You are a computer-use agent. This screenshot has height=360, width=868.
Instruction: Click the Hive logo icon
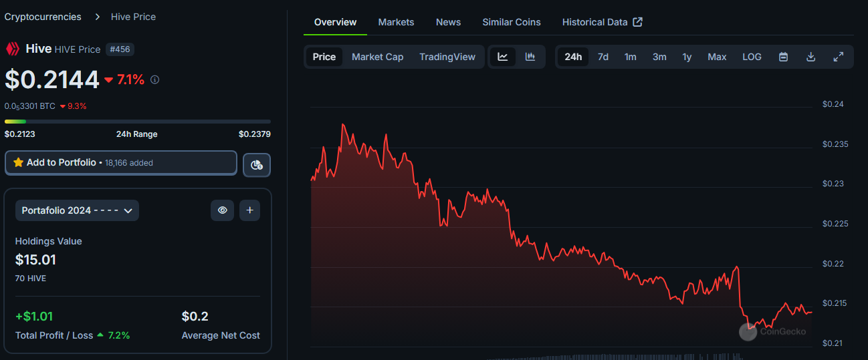pyautogui.click(x=12, y=49)
